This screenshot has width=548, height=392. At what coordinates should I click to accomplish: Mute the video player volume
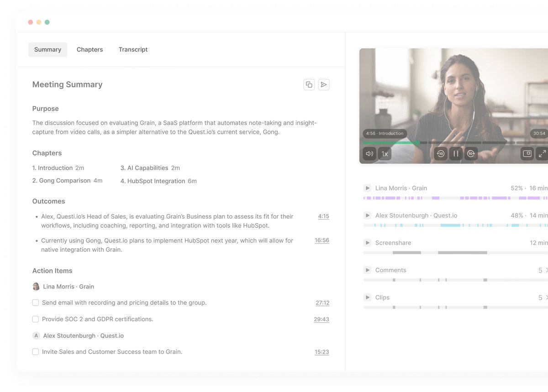coord(369,154)
